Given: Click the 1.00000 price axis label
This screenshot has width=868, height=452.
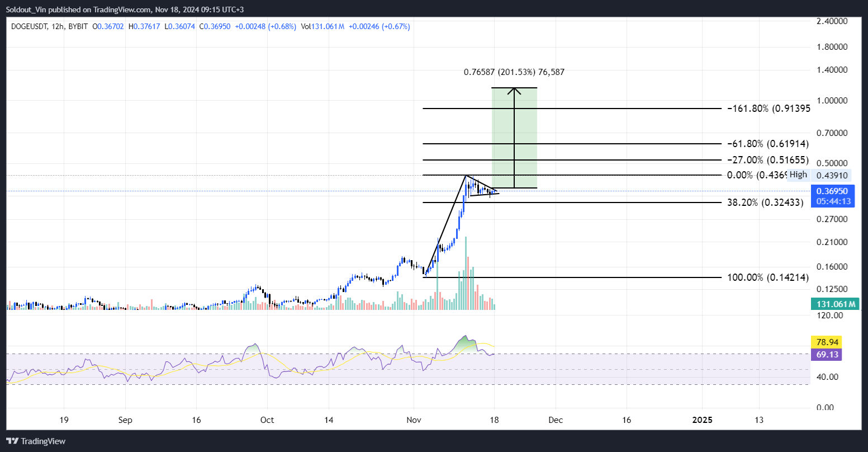Looking at the screenshot, I should [x=833, y=101].
